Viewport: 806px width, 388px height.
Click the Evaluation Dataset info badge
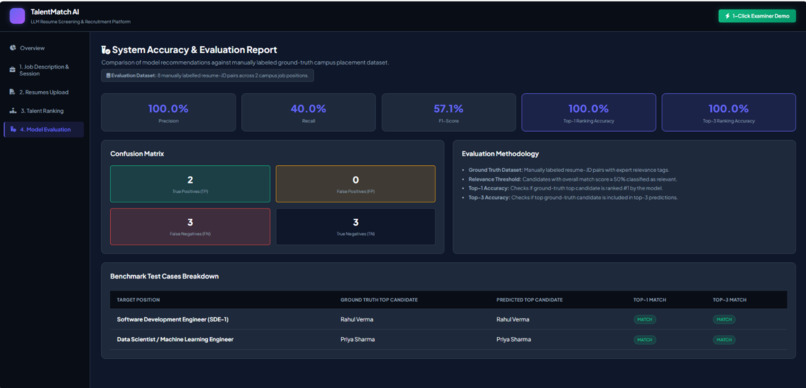(208, 76)
